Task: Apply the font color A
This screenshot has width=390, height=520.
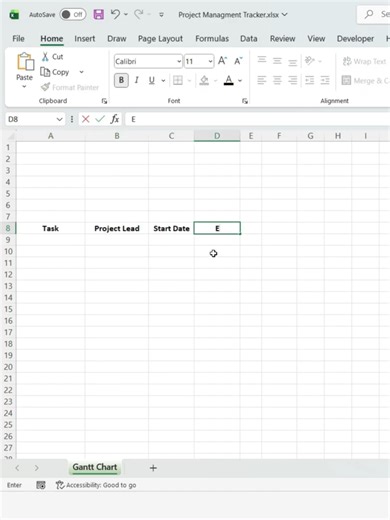Action: pos(229,80)
